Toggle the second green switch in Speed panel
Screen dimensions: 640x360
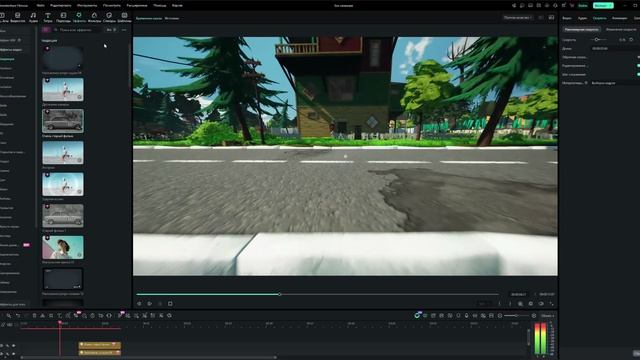638,65
